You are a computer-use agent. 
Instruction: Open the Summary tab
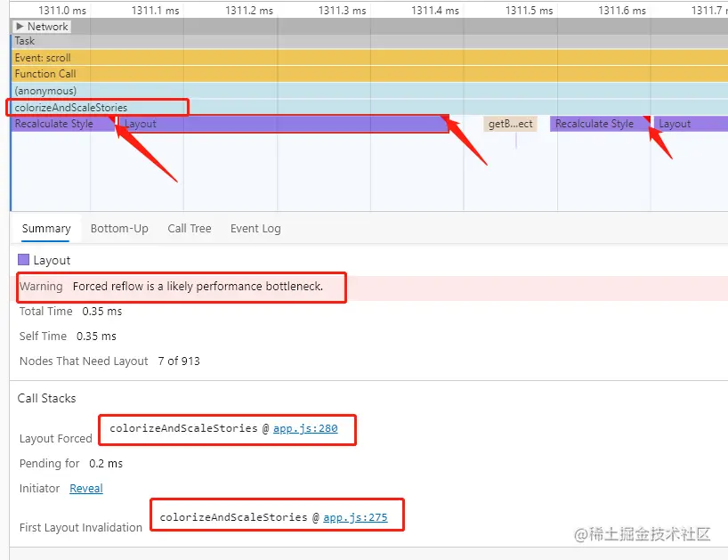click(46, 229)
